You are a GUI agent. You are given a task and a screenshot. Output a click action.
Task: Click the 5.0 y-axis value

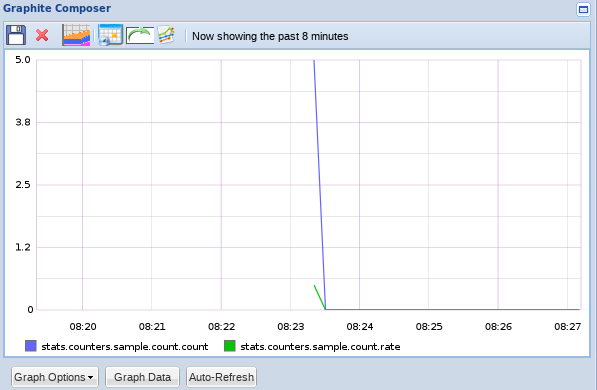[x=23, y=60]
